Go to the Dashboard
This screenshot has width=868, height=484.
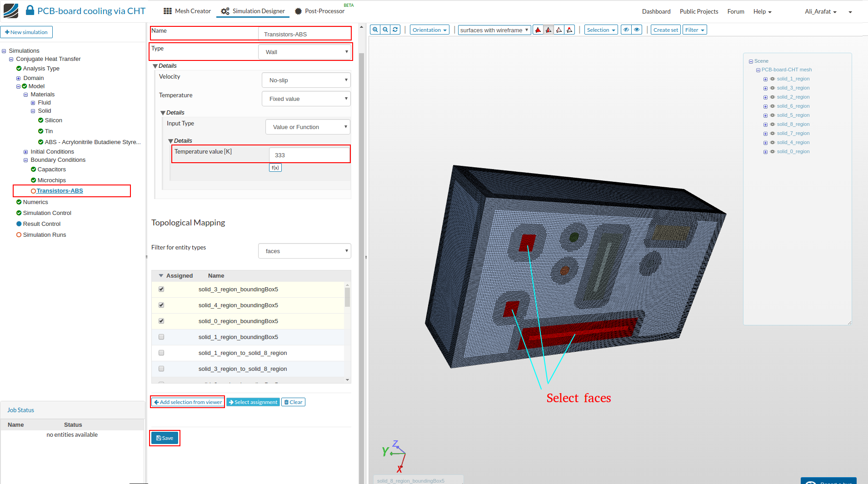[656, 11]
